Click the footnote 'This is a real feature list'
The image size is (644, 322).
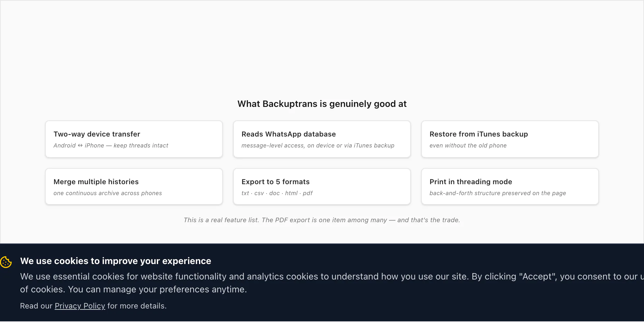click(221, 220)
